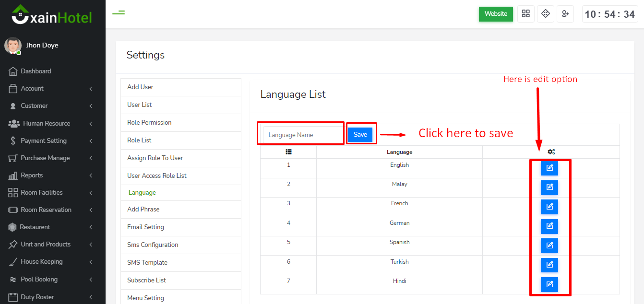Click the hamburger menu toggle icon
This screenshot has width=644, height=304.
[x=119, y=14]
